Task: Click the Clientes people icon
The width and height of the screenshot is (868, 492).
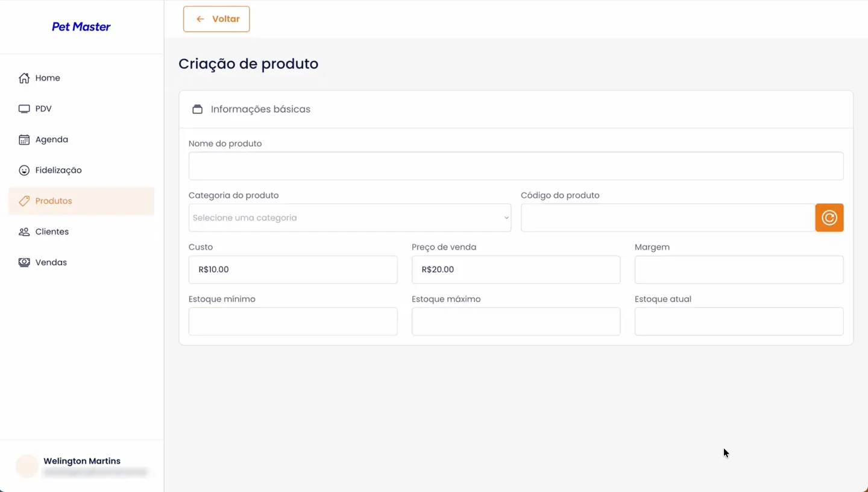Action: 24,232
